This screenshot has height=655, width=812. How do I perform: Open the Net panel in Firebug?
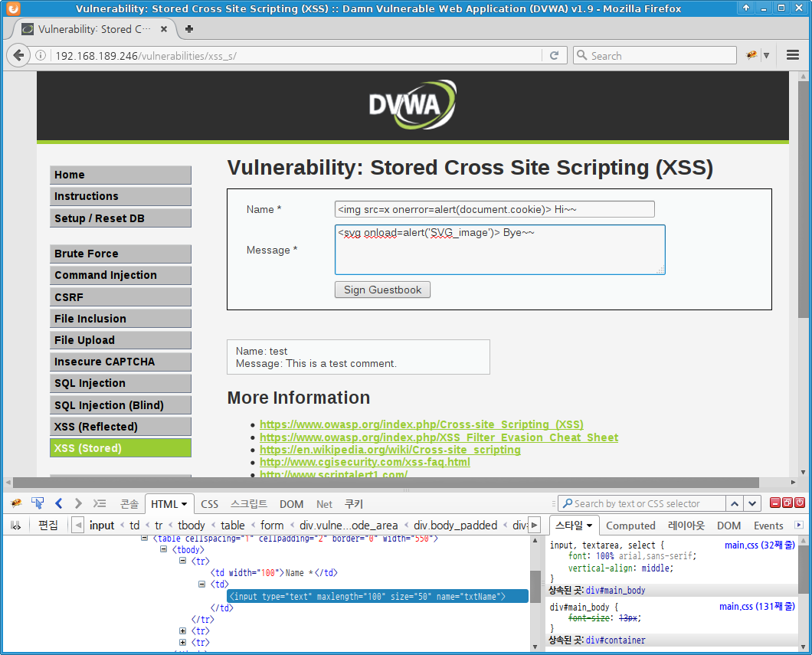pos(324,504)
